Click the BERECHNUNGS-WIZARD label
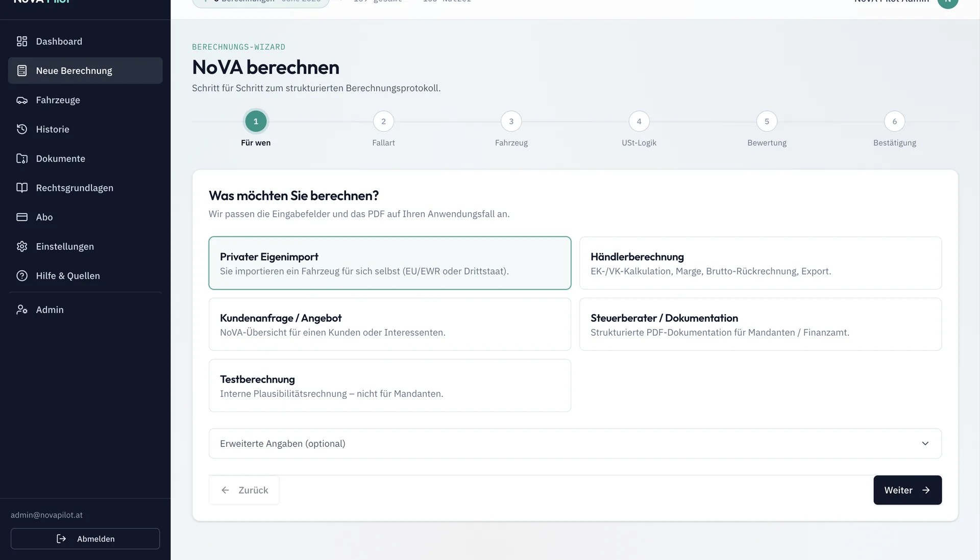 click(x=238, y=47)
